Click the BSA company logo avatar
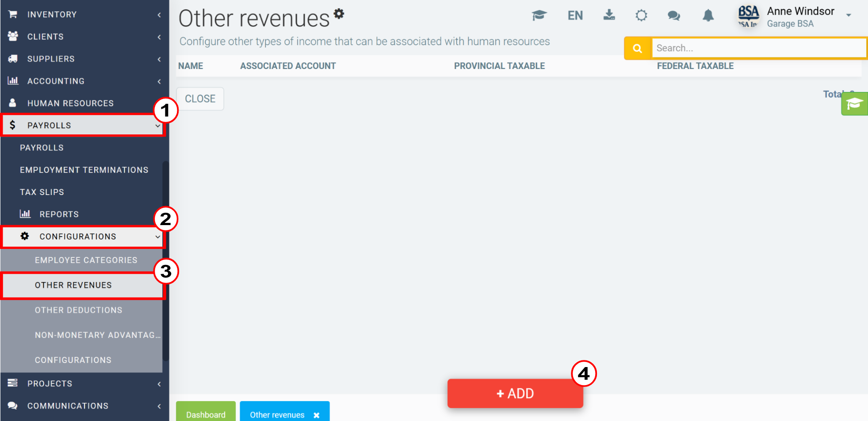Image resolution: width=868 pixels, height=421 pixels. point(748,16)
